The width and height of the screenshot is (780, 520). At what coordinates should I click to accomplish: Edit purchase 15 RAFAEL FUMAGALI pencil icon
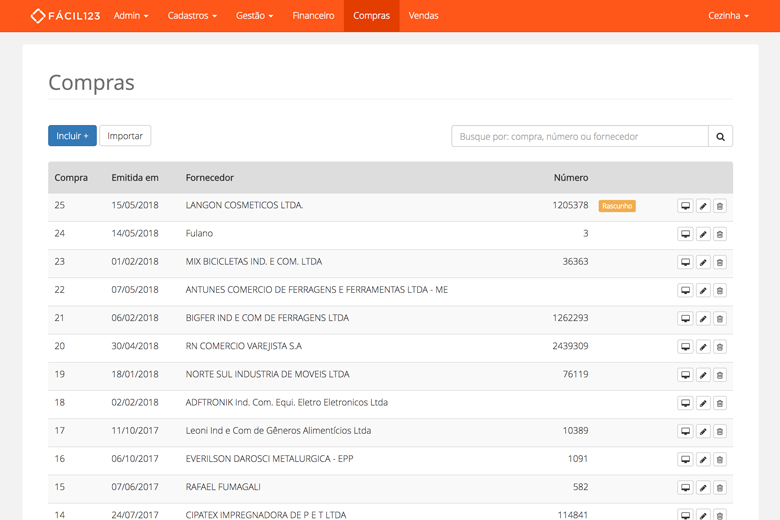point(703,488)
